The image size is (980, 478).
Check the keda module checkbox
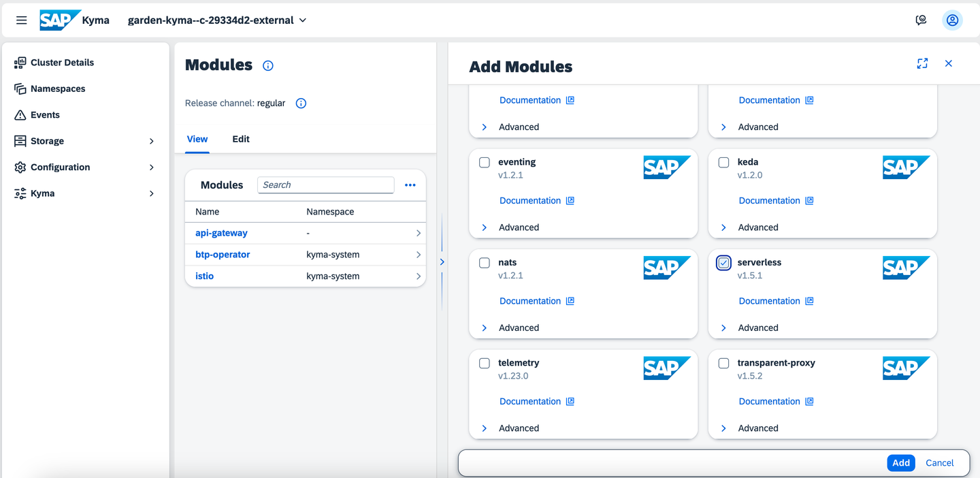723,163
